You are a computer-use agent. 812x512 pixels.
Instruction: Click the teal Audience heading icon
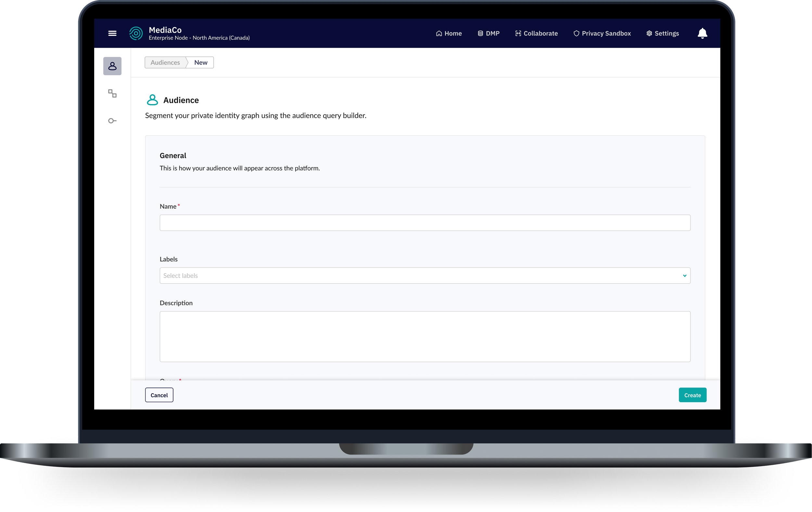(x=152, y=100)
